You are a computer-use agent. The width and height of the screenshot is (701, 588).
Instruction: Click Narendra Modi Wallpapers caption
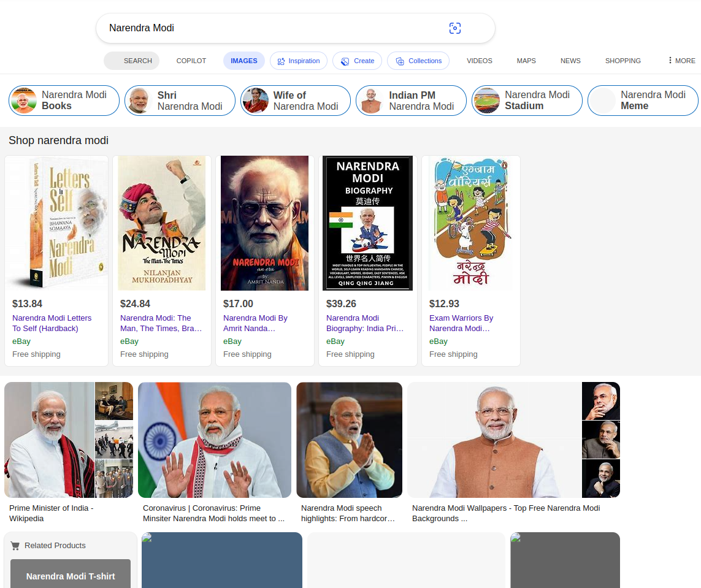506,513
